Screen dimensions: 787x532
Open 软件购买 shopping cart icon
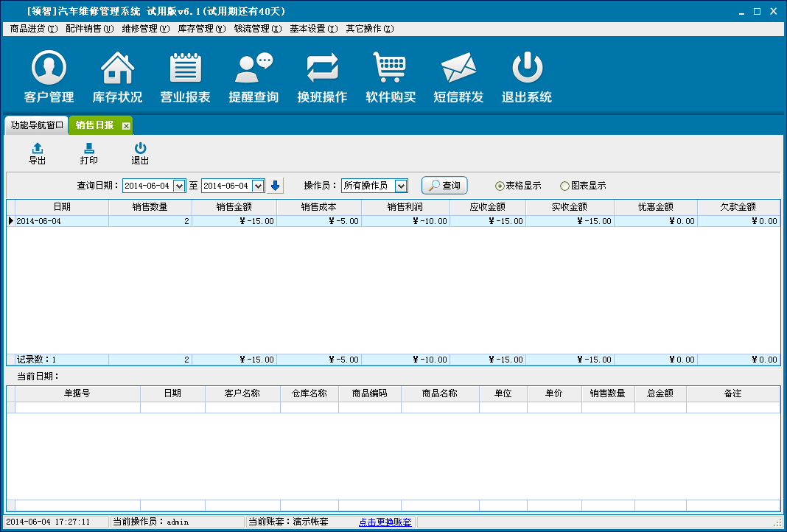click(x=391, y=69)
